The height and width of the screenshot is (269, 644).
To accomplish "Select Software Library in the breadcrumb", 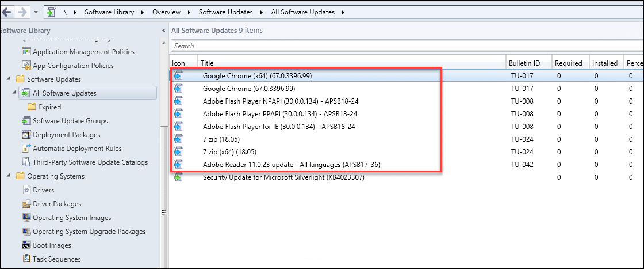I will [109, 12].
